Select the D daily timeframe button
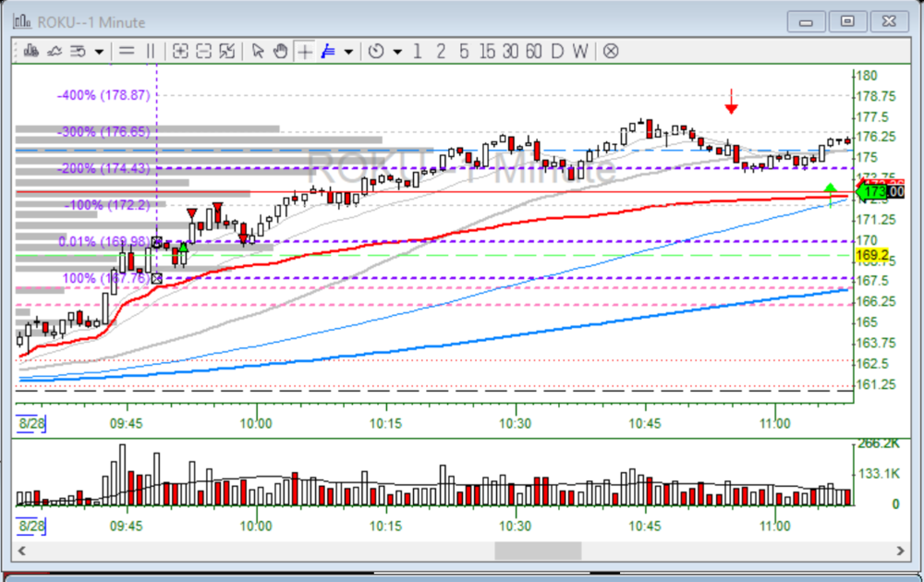Screen dimensions: 924x582 (556, 52)
